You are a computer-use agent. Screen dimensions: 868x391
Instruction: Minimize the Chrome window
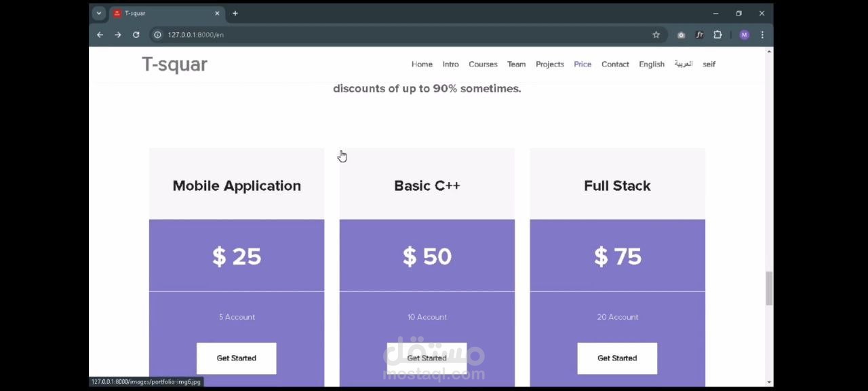715,14
